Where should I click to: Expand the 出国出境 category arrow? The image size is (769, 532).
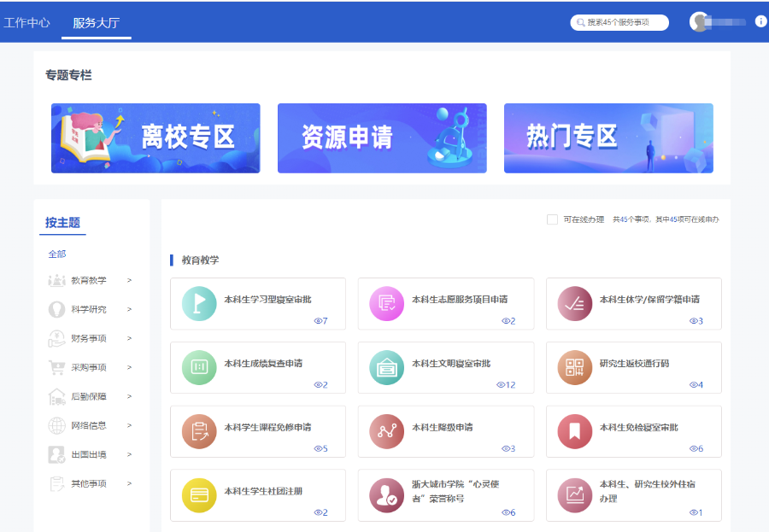tap(130, 454)
